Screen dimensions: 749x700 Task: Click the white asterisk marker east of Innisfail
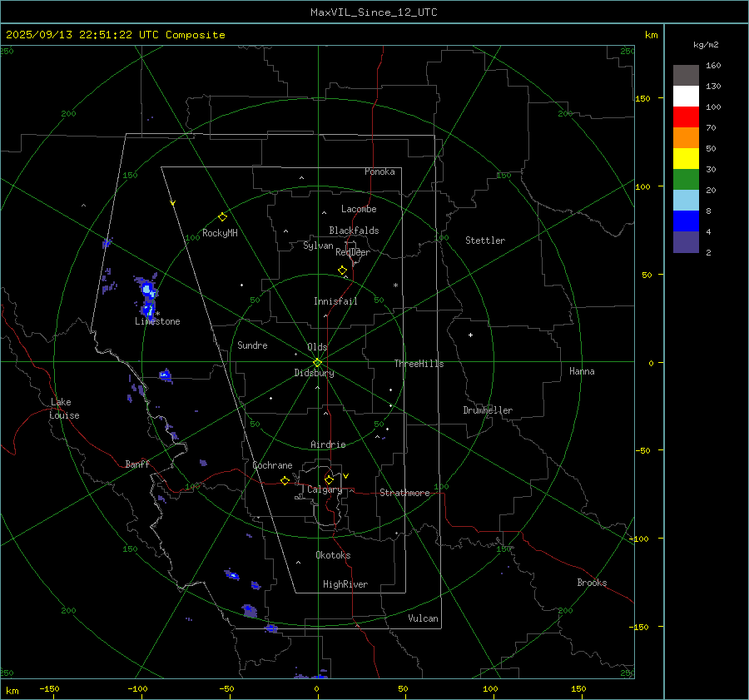(395, 285)
